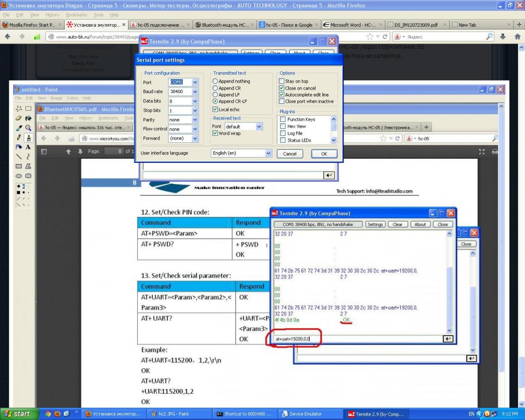The height and width of the screenshot is (420, 525).
Task: Enable the Log File plug-in checkbox
Action: pyautogui.click(x=283, y=133)
